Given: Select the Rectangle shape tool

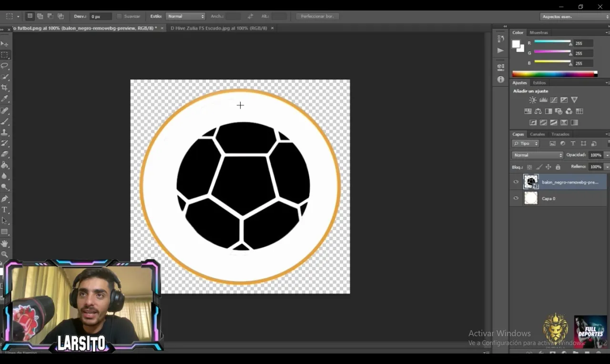Looking at the screenshot, I should [5, 232].
